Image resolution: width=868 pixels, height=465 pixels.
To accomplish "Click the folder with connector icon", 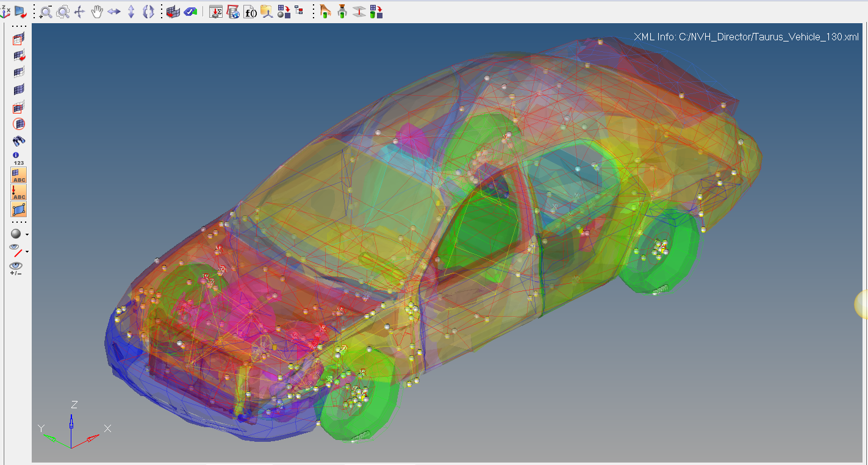I will pos(267,12).
